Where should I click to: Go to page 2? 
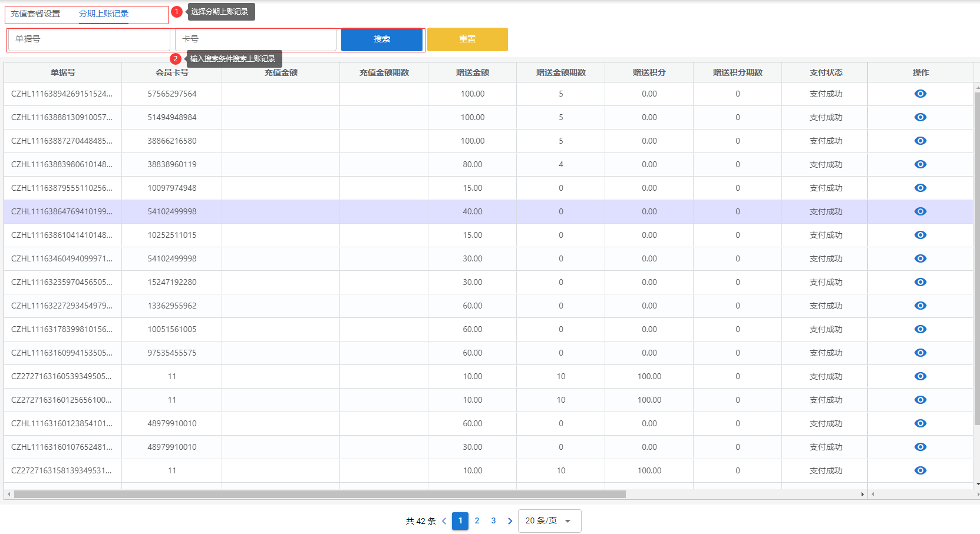pyautogui.click(x=477, y=521)
